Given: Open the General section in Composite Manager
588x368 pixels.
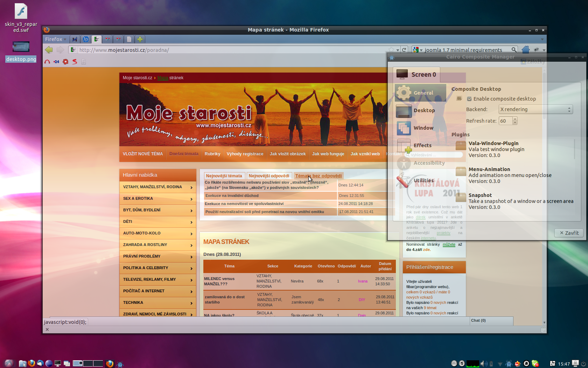Looking at the screenshot, I should pyautogui.click(x=420, y=93).
